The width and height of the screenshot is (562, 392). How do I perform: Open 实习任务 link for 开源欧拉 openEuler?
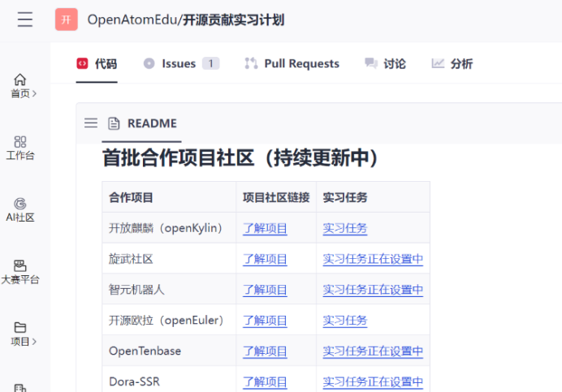pyautogui.click(x=345, y=321)
